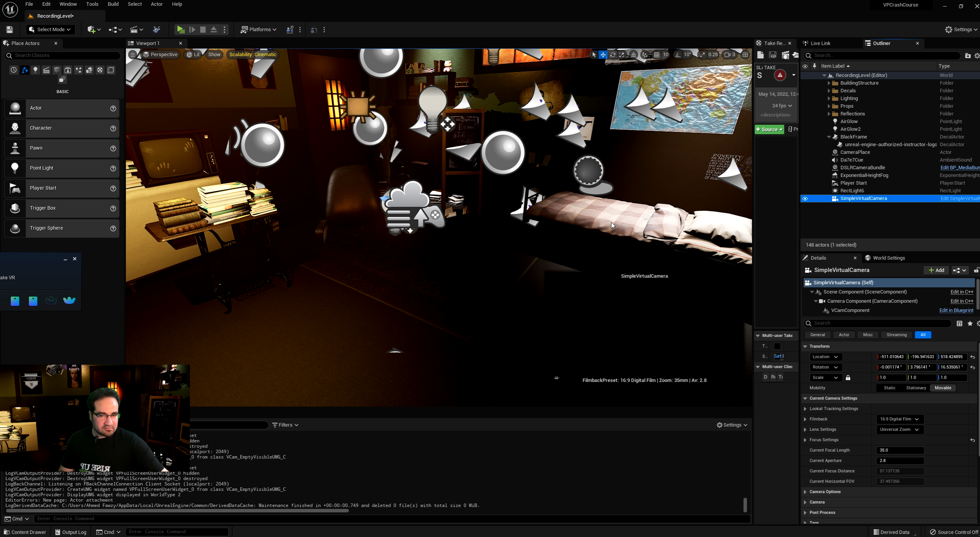The height and width of the screenshot is (537, 980).
Task: Open the quick add content icon in toolbar
Action: (94, 30)
